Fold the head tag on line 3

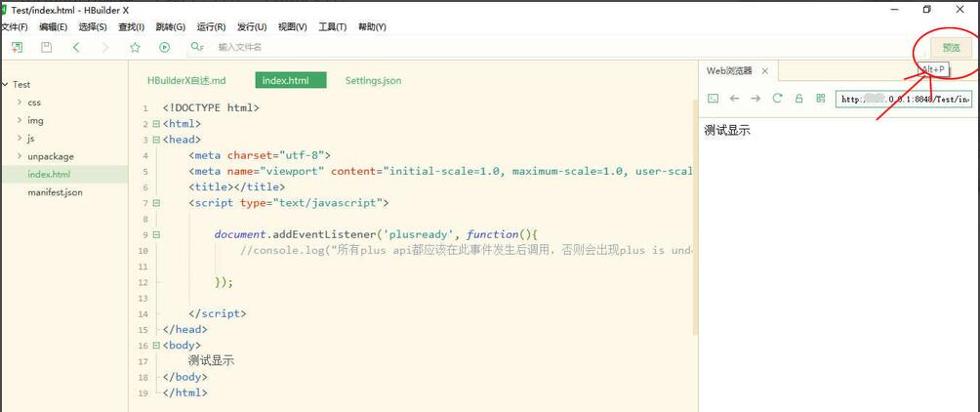pos(156,140)
